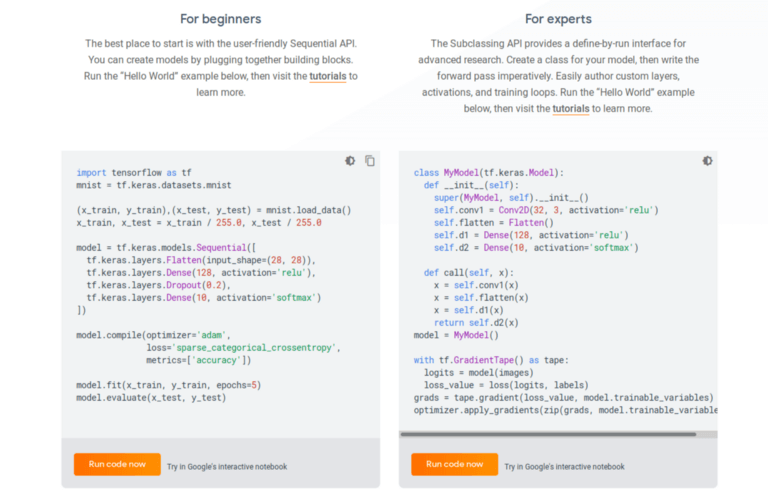Click the line ending with "mnist.load_data()"
This screenshot has height=493, width=768.
point(214,211)
